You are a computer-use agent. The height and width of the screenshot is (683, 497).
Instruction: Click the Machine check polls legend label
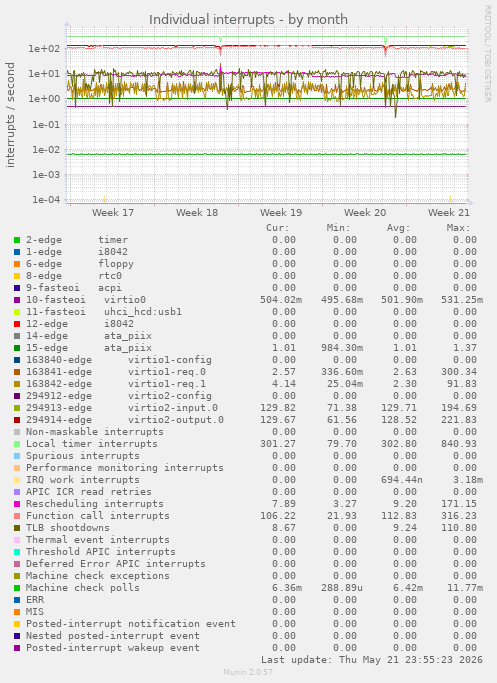[83, 588]
